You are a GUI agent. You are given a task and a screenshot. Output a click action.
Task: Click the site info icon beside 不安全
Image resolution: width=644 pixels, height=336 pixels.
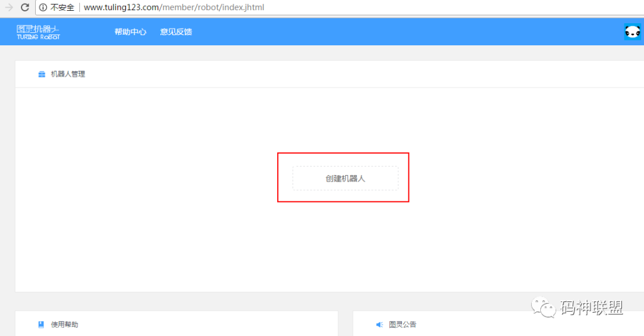(x=43, y=7)
